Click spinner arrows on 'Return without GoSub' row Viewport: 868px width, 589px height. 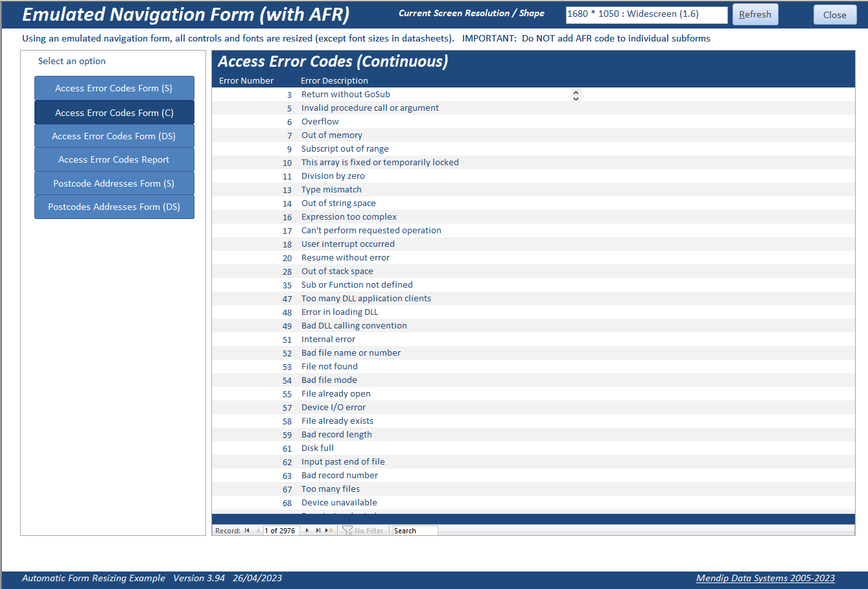[x=576, y=95]
